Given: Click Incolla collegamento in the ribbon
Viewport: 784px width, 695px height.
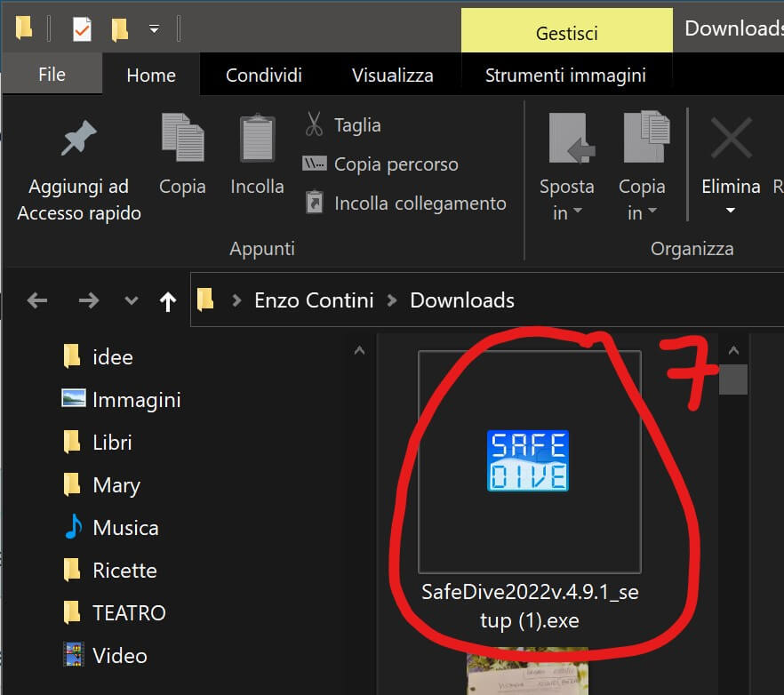Looking at the screenshot, I should point(419,204).
